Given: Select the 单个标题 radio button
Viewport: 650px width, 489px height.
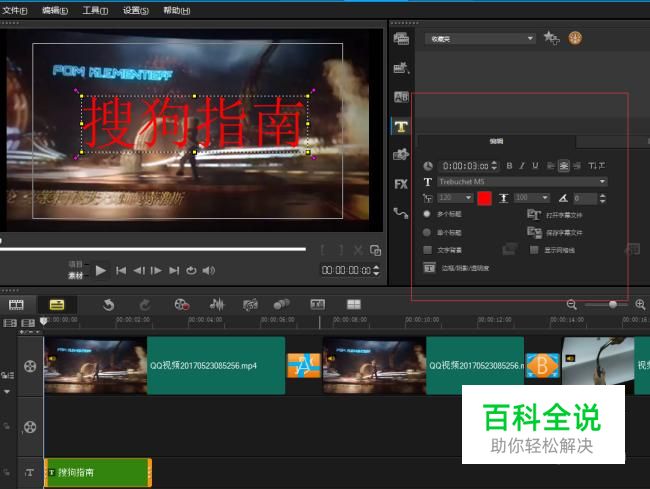Looking at the screenshot, I should [x=428, y=232].
